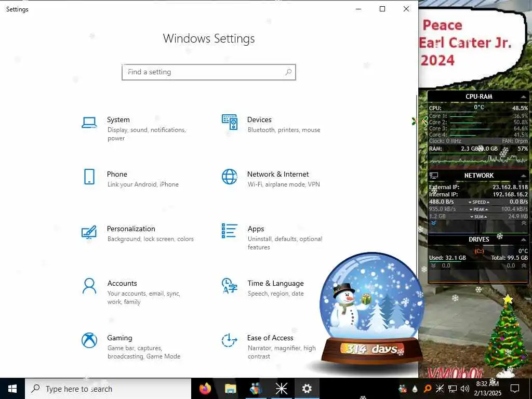
Task: Click the System settings title
Action: point(118,120)
